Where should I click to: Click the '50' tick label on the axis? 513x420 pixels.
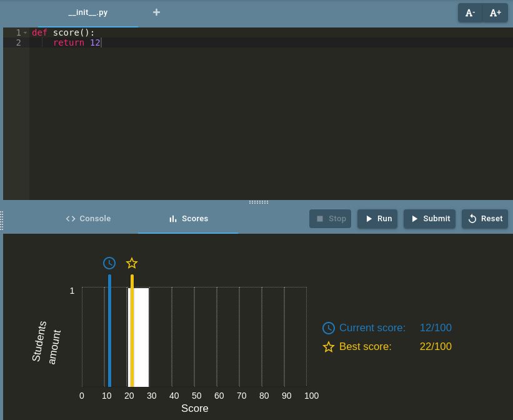tap(196, 396)
